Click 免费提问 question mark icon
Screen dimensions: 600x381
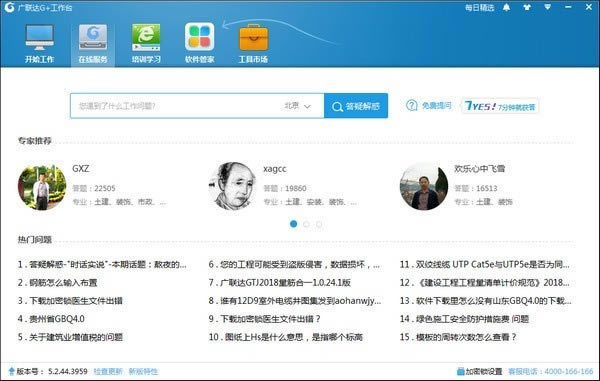[411, 105]
